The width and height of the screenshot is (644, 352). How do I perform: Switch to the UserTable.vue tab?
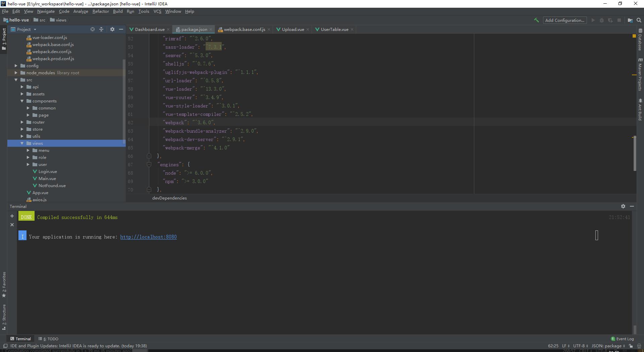tap(334, 29)
